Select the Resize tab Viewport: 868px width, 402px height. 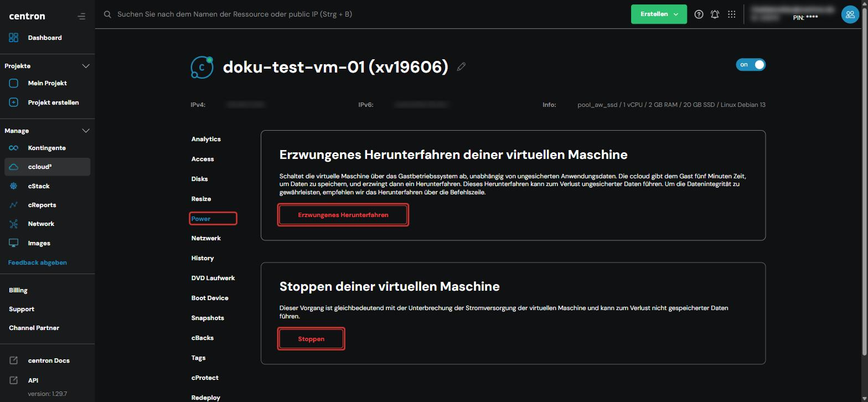click(201, 199)
